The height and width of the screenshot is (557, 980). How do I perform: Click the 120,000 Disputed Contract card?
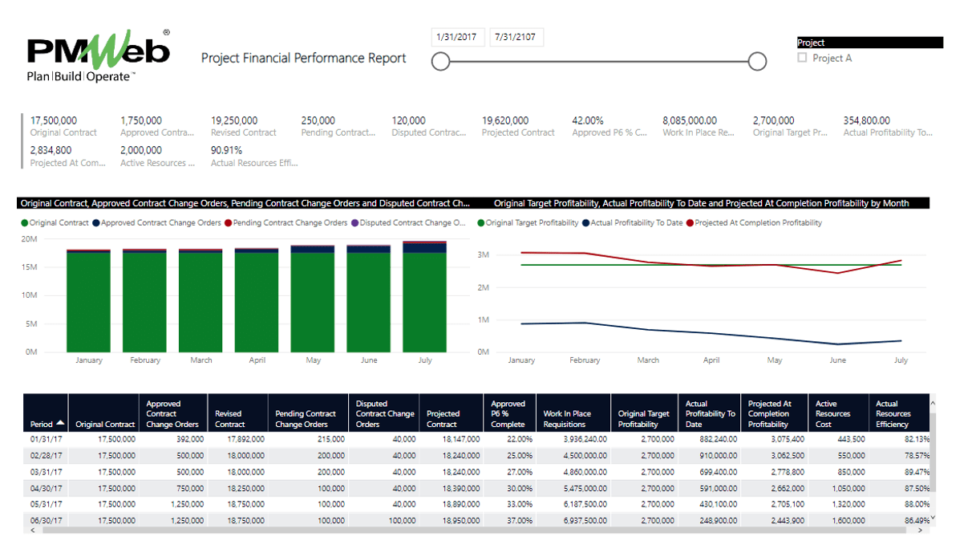[x=429, y=126]
